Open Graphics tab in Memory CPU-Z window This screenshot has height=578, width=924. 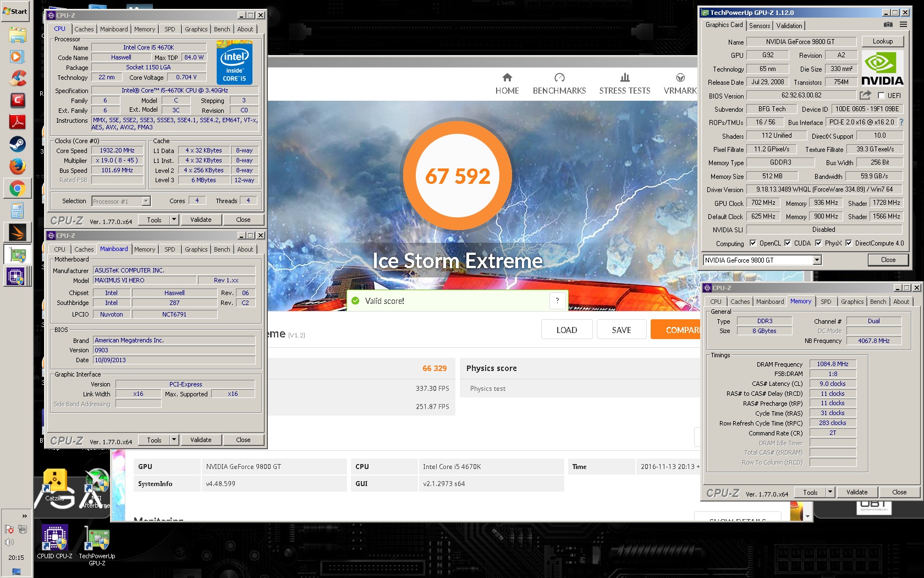tap(852, 302)
